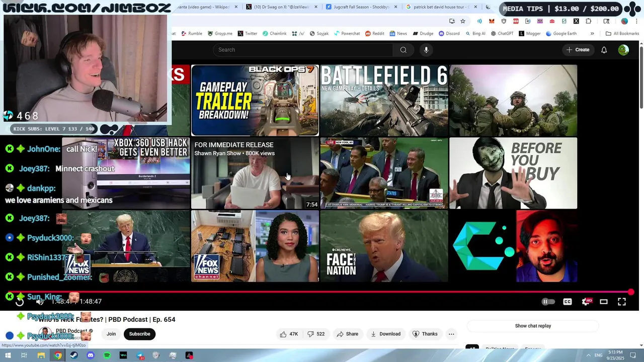Switch the player to theater mode

tap(604, 302)
